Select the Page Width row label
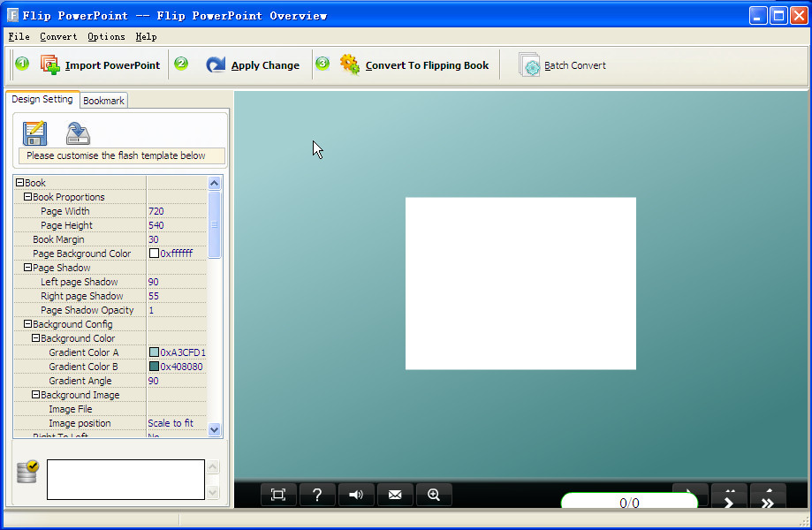This screenshot has width=812, height=530. coord(65,211)
